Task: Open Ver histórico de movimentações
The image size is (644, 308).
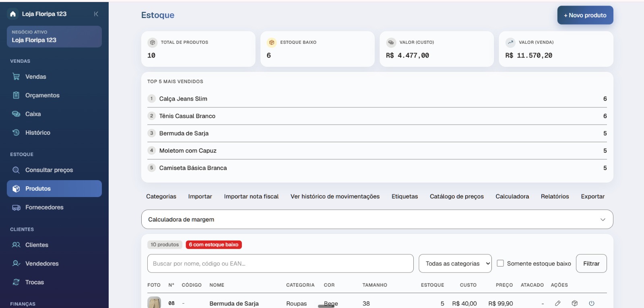Action: (x=335, y=196)
